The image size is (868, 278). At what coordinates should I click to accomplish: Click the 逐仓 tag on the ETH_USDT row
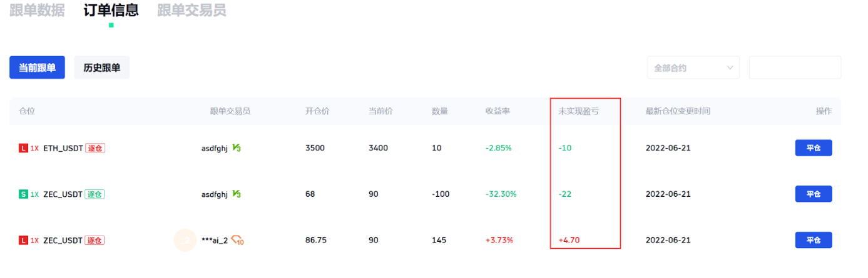[x=95, y=148]
